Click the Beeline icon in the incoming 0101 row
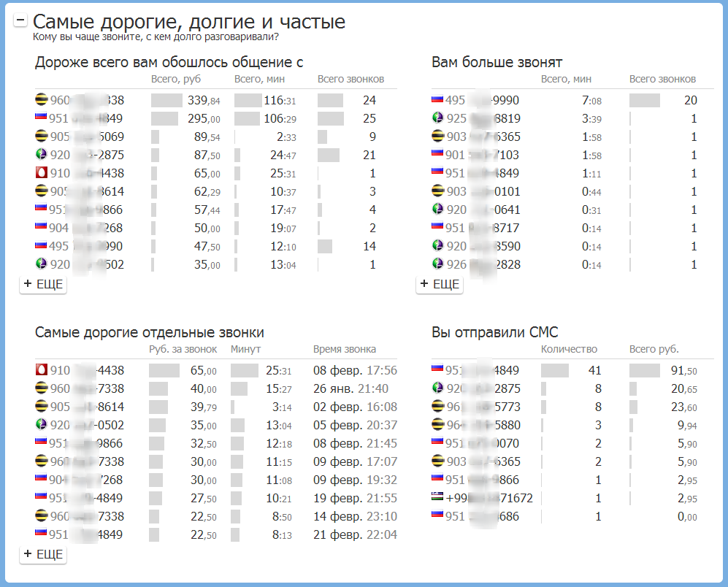Viewport: 728px width, 587px height. click(438, 191)
